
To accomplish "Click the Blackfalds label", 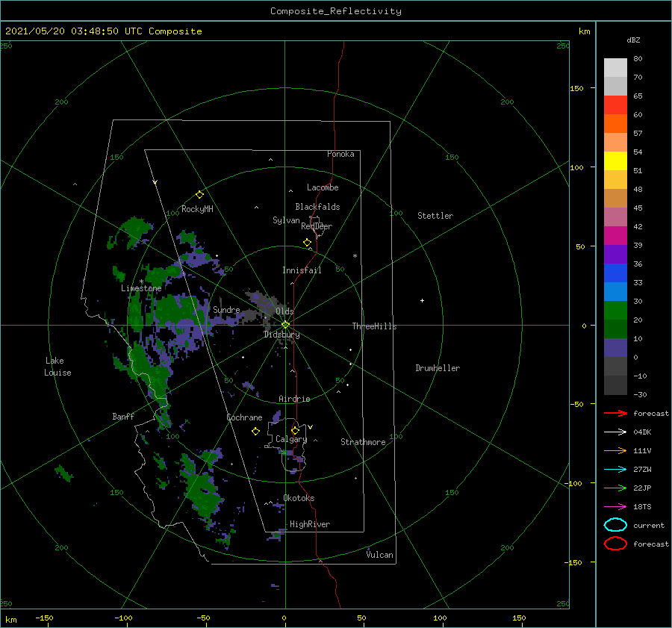I will pyautogui.click(x=317, y=207).
